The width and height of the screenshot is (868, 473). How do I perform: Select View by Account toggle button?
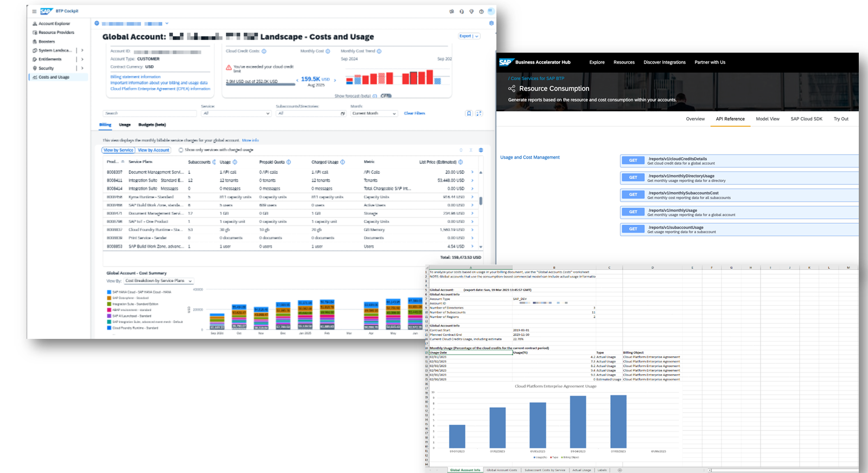(x=154, y=150)
